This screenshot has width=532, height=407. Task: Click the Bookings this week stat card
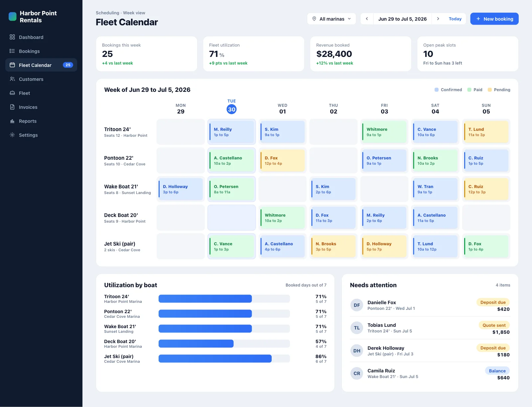(x=147, y=54)
